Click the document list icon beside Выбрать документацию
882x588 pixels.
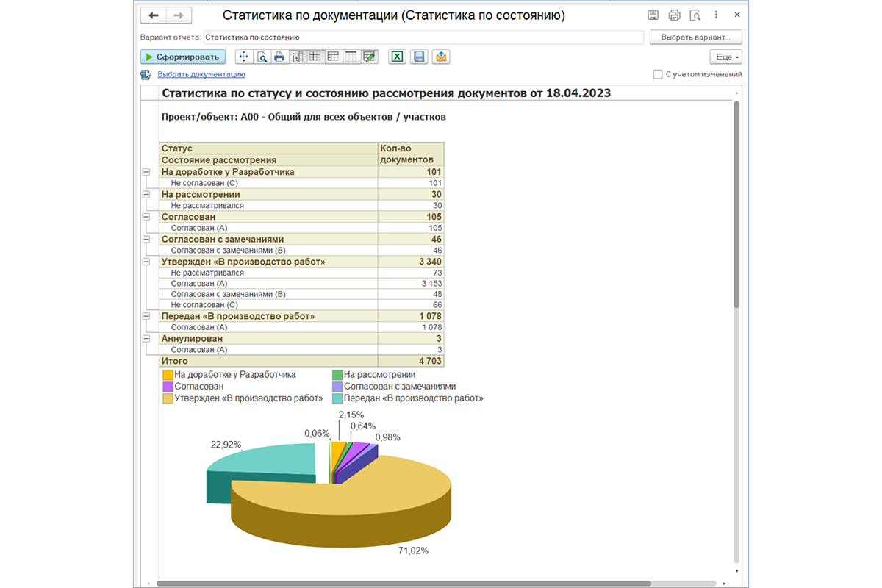point(146,74)
